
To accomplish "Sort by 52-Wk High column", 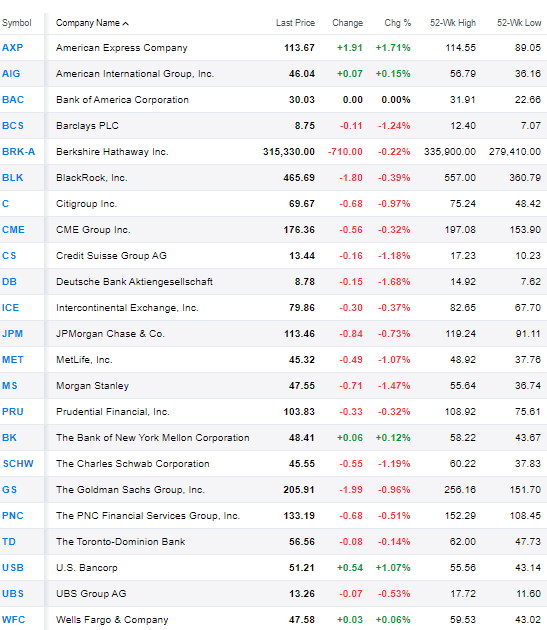I will click(453, 23).
